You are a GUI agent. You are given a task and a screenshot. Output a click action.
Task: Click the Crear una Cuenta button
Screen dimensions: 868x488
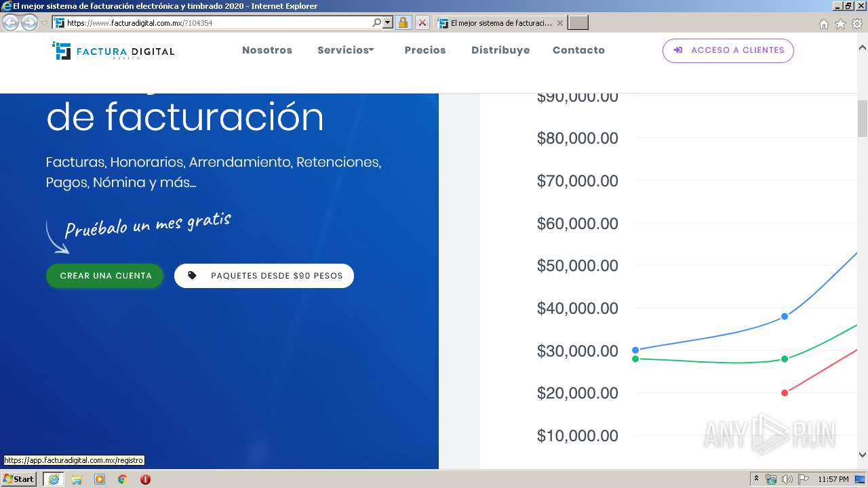(105, 276)
